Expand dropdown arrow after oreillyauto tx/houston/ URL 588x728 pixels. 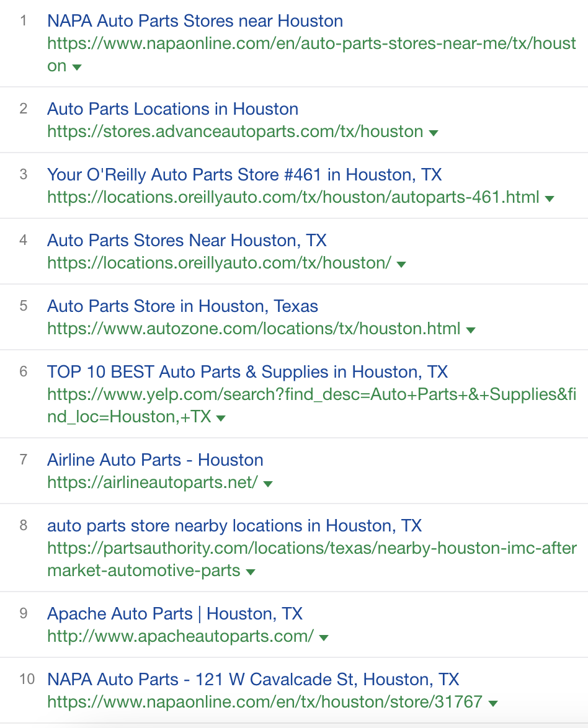[401, 265]
